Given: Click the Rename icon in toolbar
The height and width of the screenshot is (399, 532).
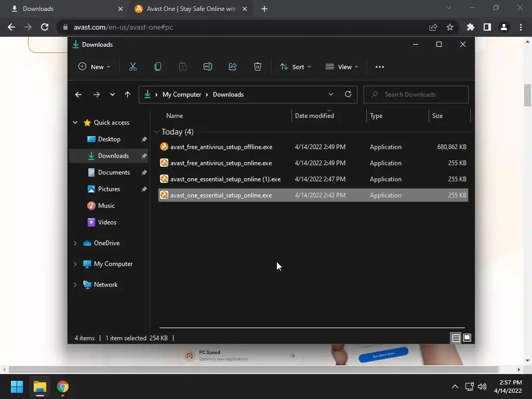Looking at the screenshot, I should (x=208, y=67).
